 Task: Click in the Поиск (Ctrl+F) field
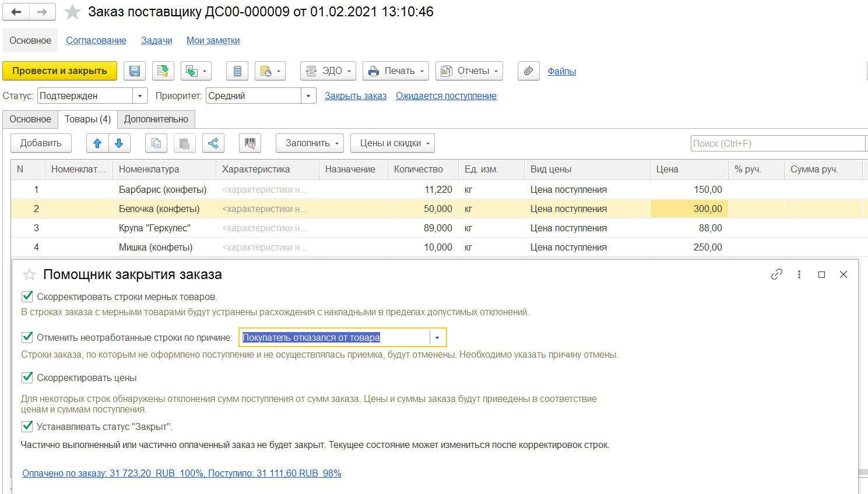point(778,143)
